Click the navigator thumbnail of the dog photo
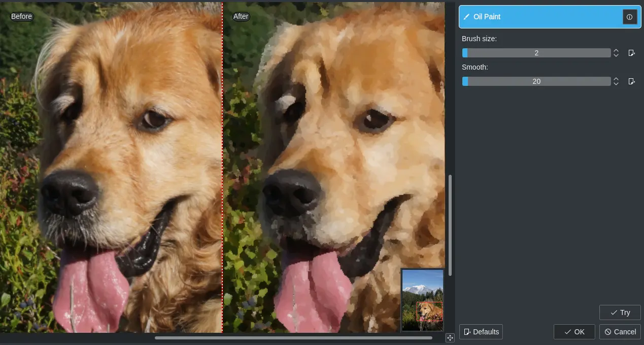Viewport: 644px width, 345px height. (423, 301)
